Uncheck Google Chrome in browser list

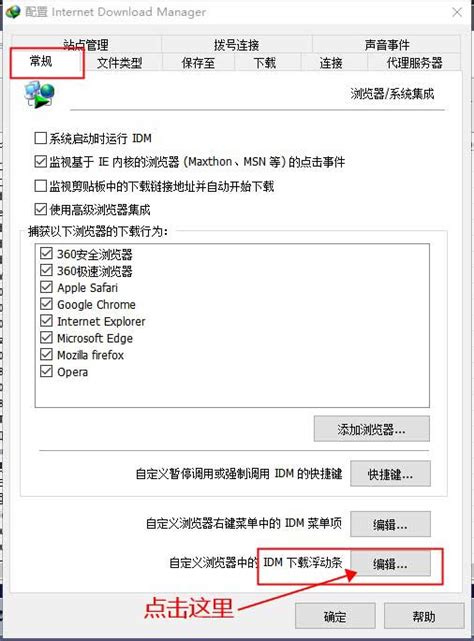coord(47,304)
